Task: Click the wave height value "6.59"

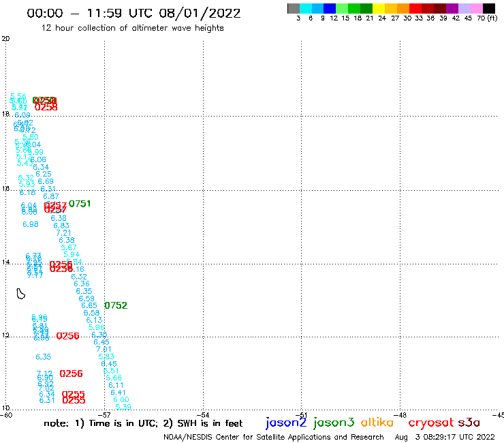Action: [x=86, y=299]
